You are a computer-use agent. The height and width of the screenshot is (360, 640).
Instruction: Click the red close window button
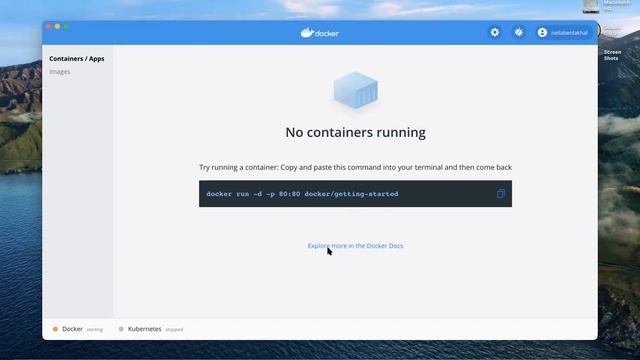[49, 27]
